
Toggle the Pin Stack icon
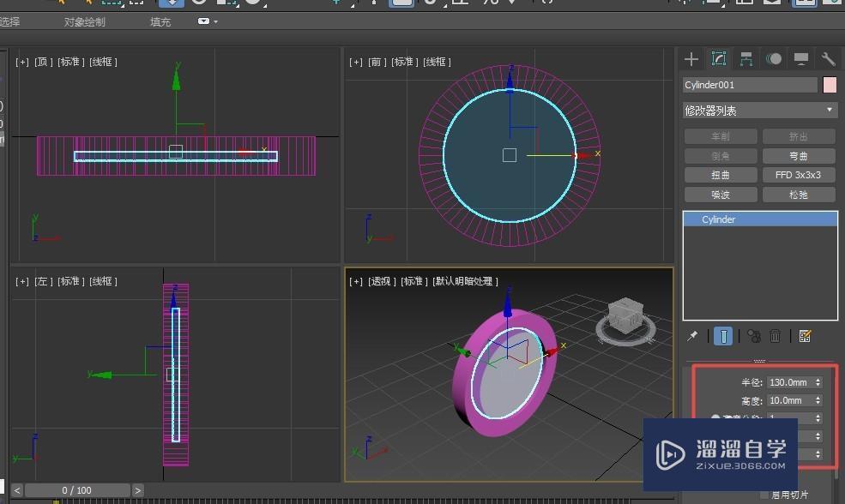coord(693,336)
